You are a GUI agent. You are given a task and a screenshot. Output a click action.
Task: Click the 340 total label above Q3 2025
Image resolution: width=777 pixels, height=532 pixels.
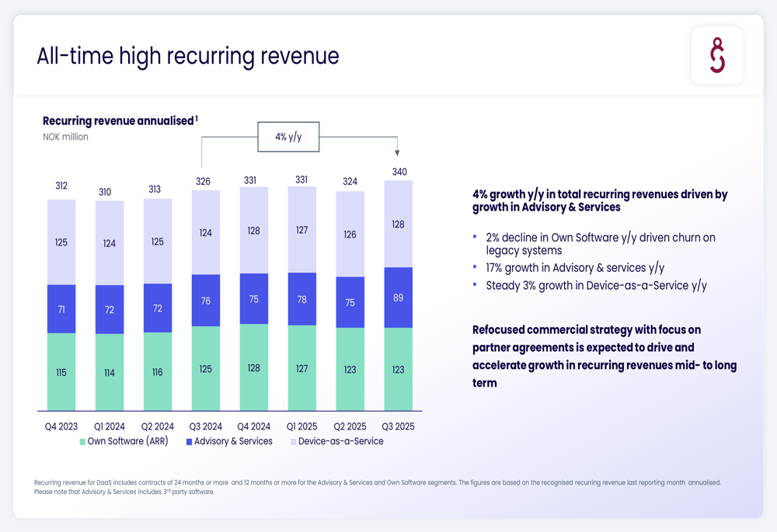[x=398, y=172]
